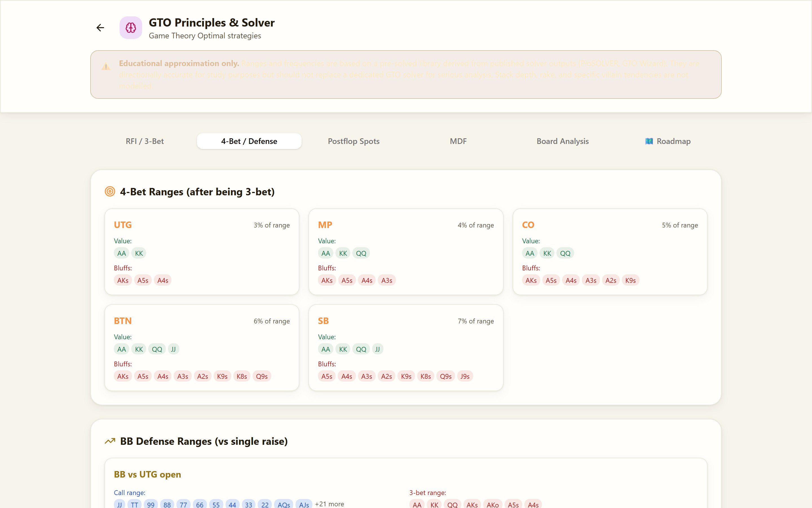Click the MP position heading

click(x=325, y=225)
